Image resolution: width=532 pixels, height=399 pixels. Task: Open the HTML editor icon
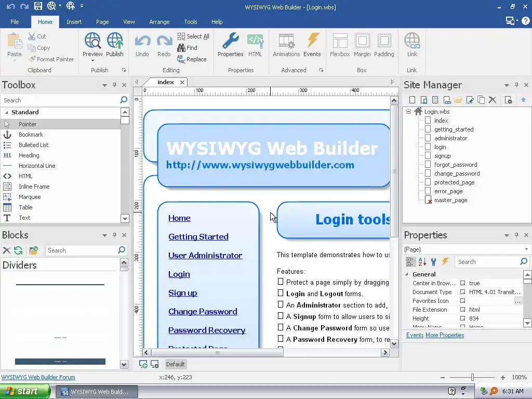[255, 41]
